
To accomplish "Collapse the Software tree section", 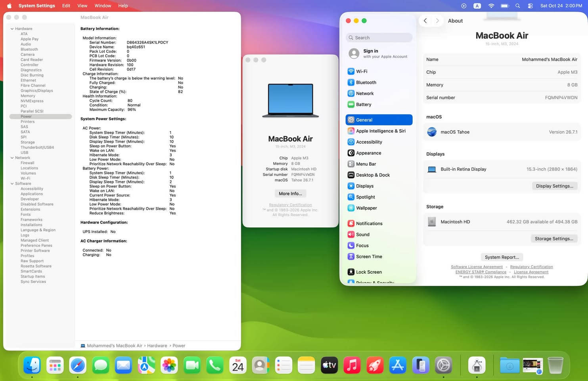I will [x=12, y=183].
